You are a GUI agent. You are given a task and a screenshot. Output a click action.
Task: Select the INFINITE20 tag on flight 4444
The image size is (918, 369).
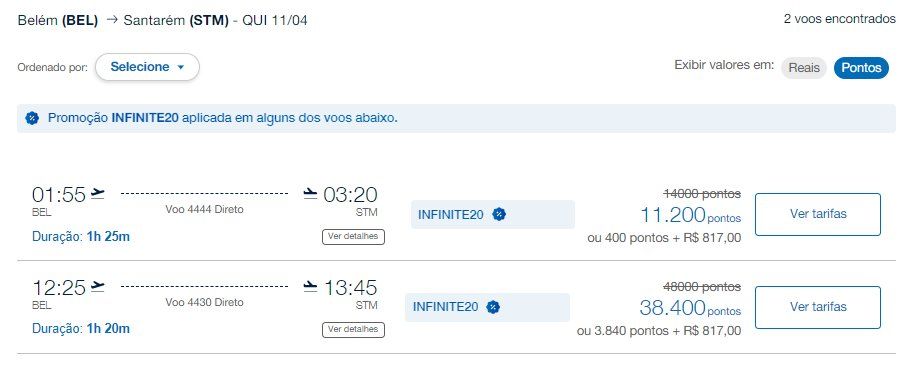pyautogui.click(x=493, y=214)
